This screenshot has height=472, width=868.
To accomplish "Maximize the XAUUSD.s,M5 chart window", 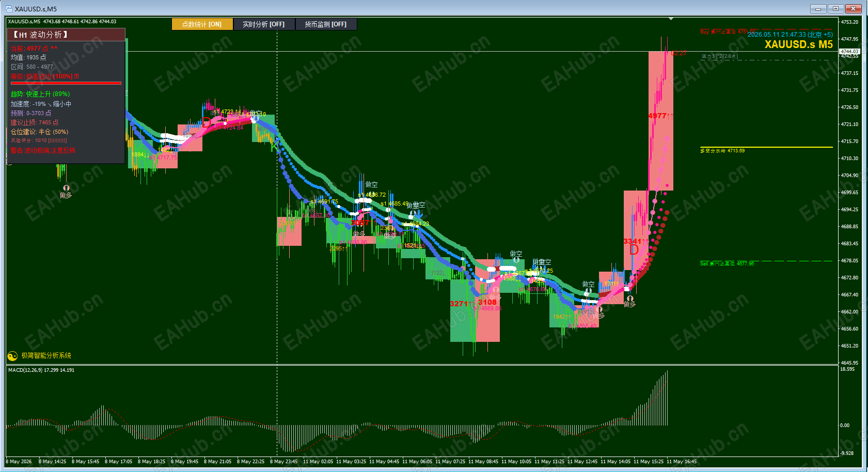I will click(835, 9).
